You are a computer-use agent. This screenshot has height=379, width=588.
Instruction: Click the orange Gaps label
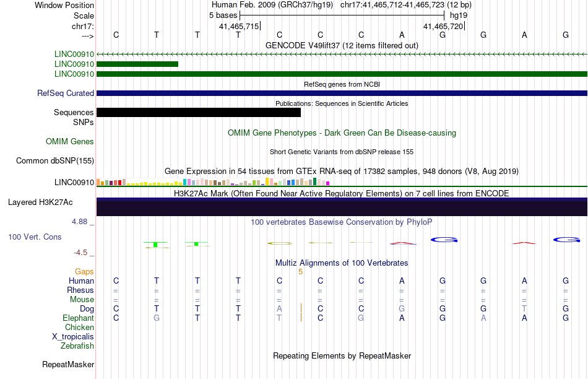84,271
